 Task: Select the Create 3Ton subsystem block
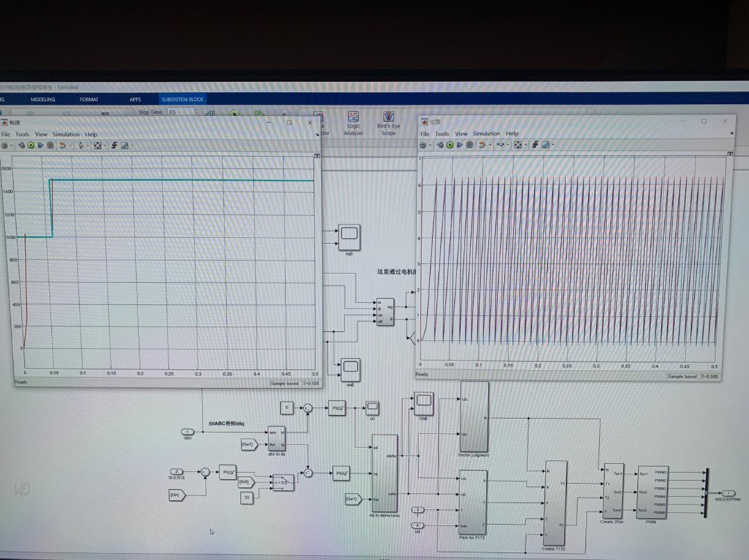click(x=614, y=491)
